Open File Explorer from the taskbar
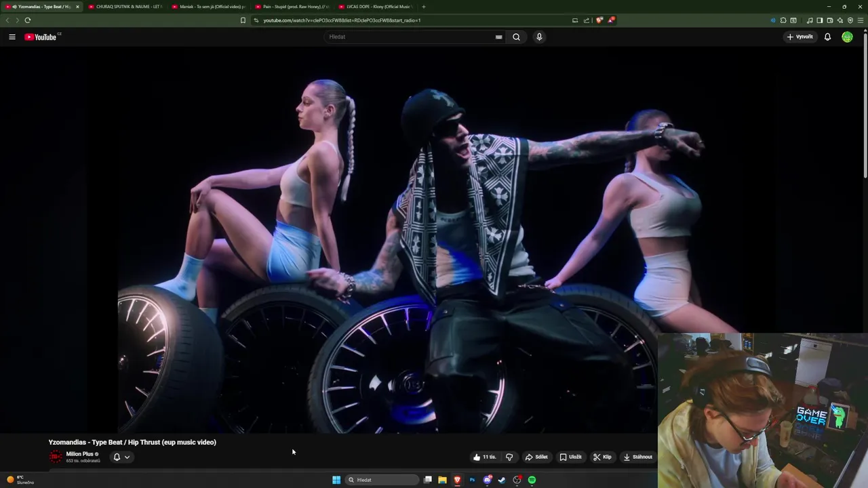 (x=442, y=480)
